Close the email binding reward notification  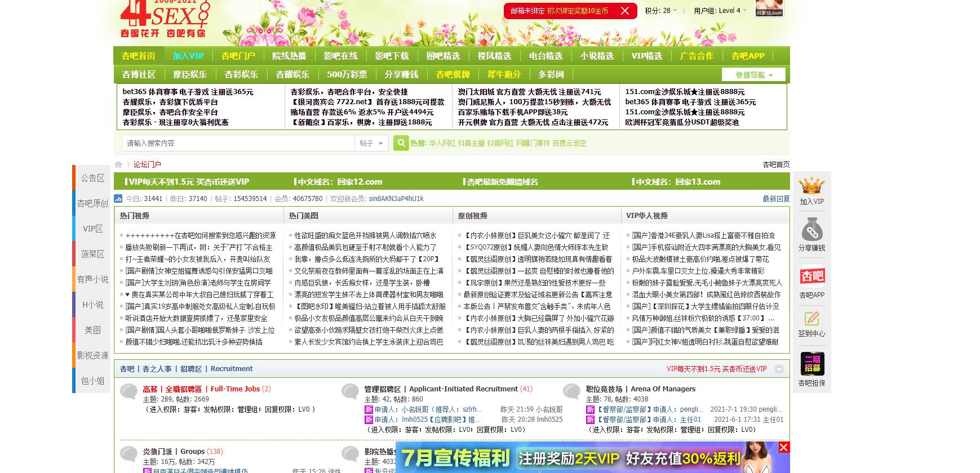625,11
